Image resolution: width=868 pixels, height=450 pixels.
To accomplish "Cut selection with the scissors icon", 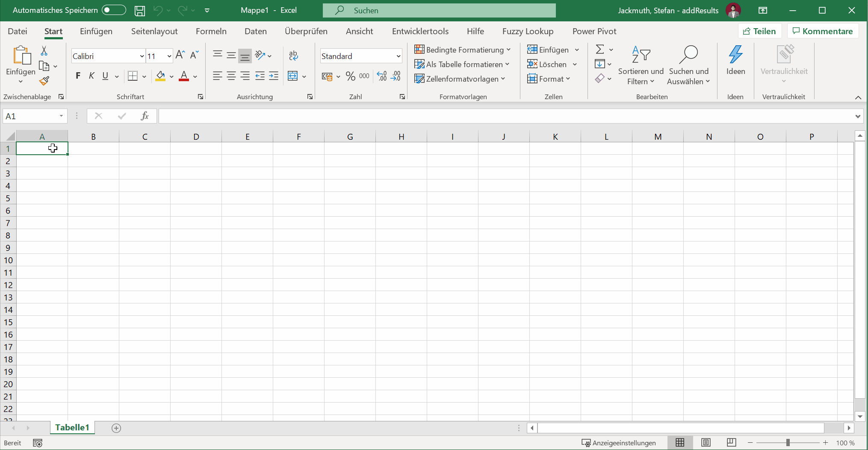I will 44,51.
